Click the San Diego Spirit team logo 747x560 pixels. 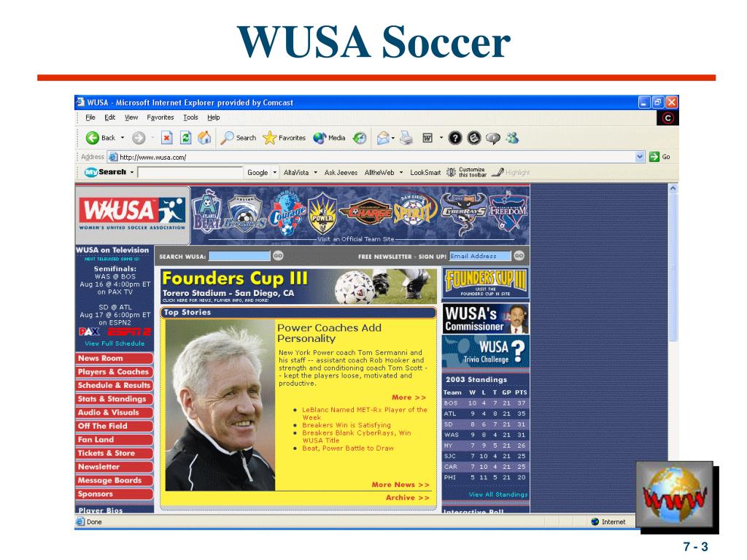(414, 210)
